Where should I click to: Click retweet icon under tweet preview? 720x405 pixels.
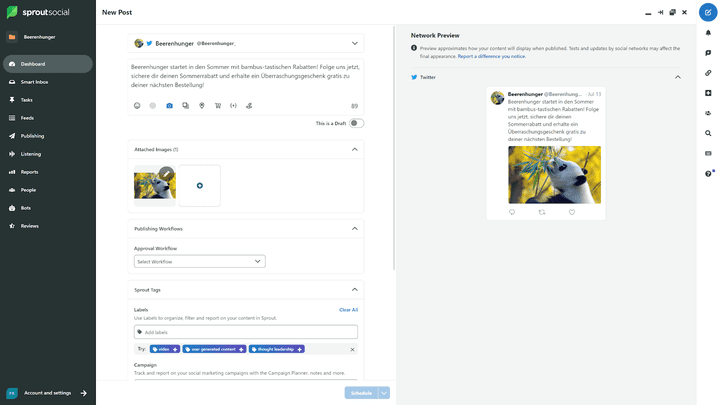[542, 212]
